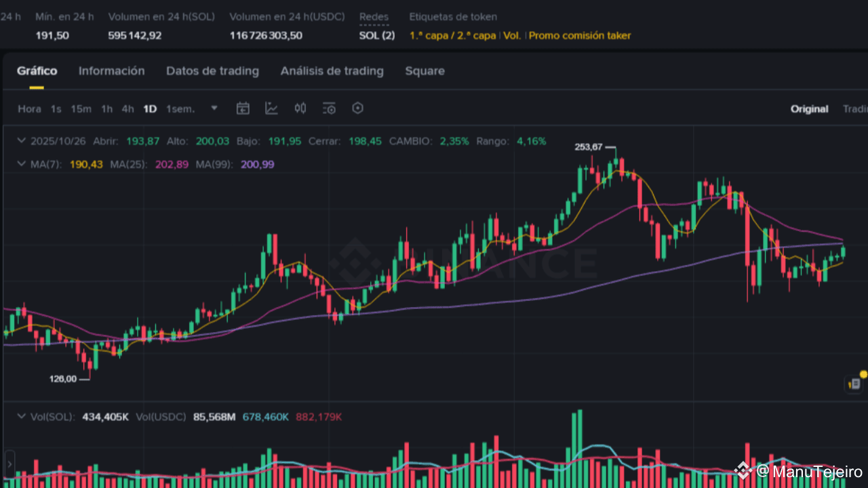Switch to the Información tab
Screen dimensions: 868x488
(111, 71)
